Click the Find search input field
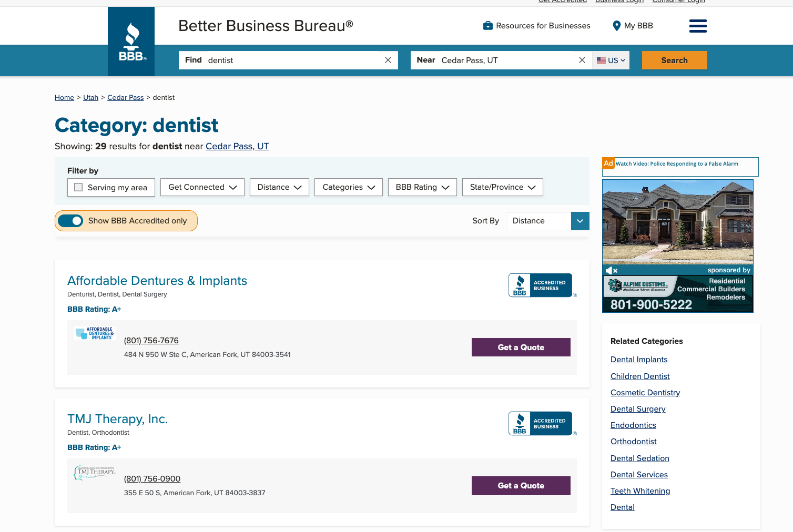The width and height of the screenshot is (793, 532). [289, 60]
